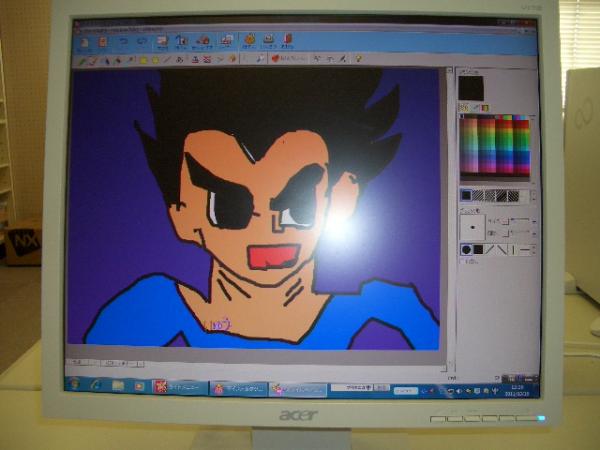Select the square brush tip shape
Image resolution: width=600 pixels, height=450 pixels.
coord(478,250)
